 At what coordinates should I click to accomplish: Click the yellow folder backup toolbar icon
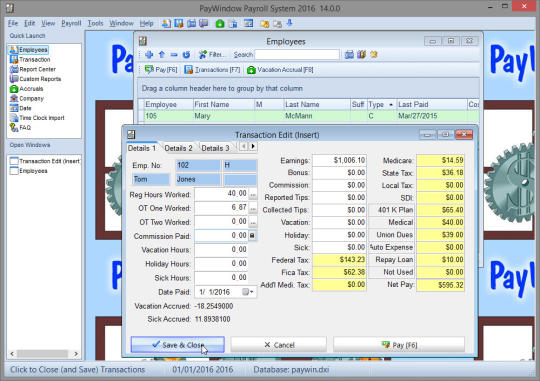264,23
